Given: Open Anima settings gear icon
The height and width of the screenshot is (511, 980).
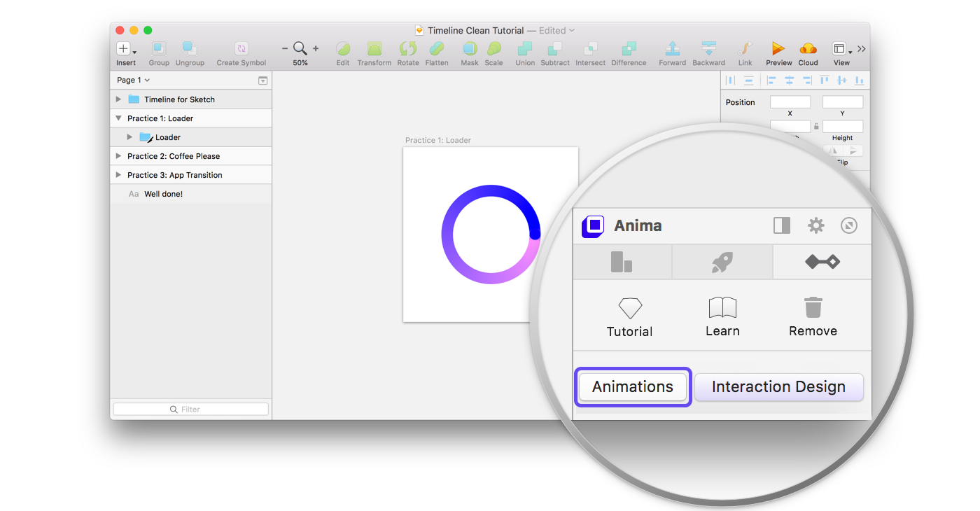Looking at the screenshot, I should click(816, 225).
